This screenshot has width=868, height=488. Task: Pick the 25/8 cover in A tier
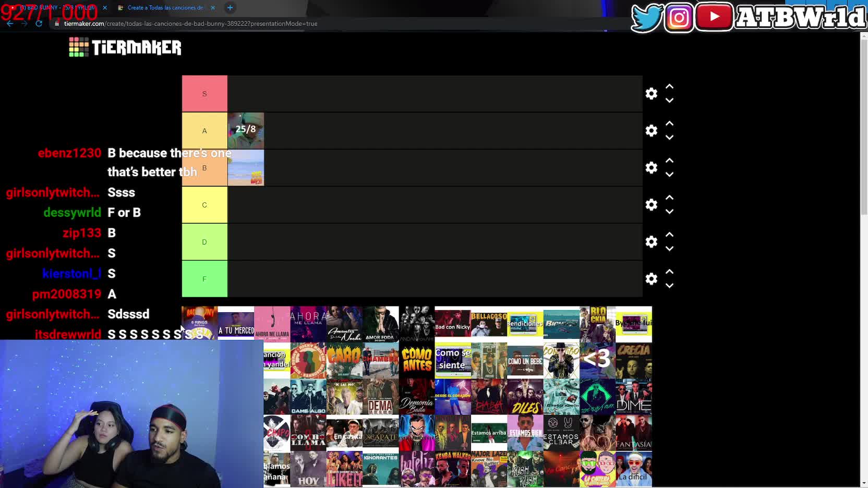click(246, 131)
